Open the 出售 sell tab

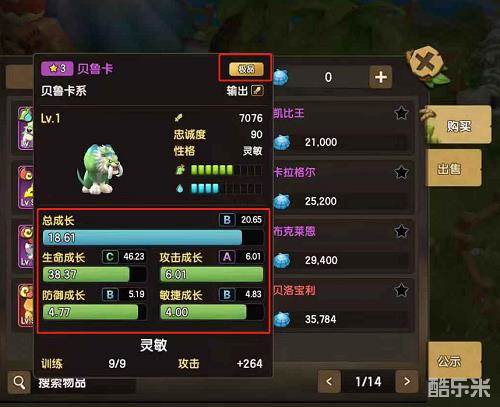coord(454,168)
